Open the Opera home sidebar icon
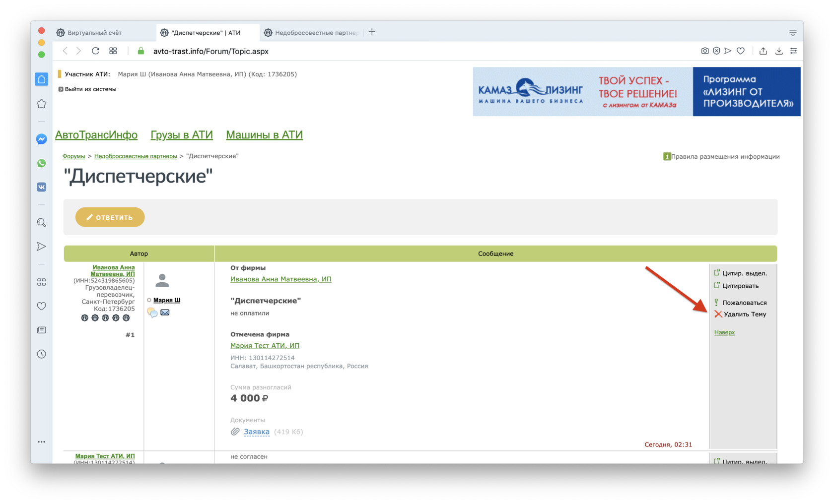Screen dimensions: 834x504 pos(42,79)
